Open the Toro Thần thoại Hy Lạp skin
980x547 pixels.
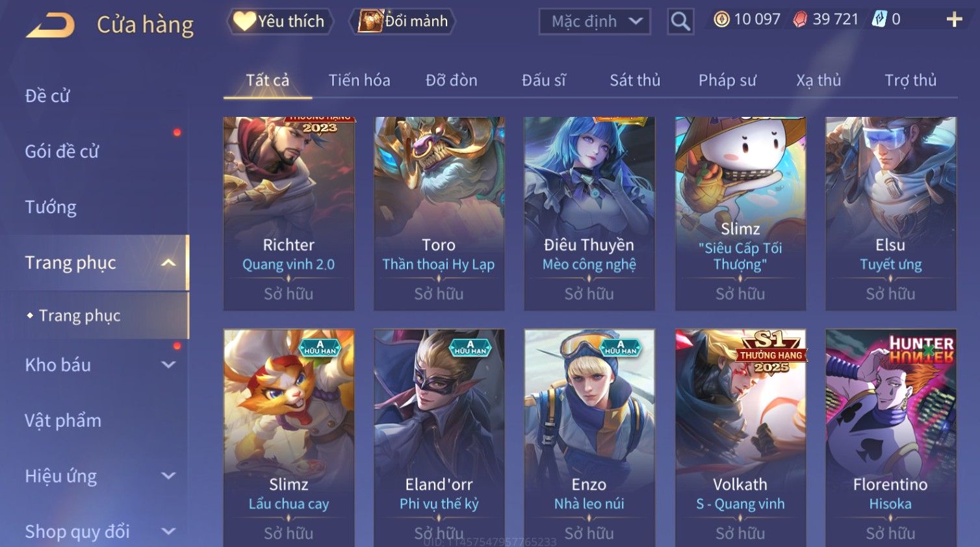click(x=439, y=214)
